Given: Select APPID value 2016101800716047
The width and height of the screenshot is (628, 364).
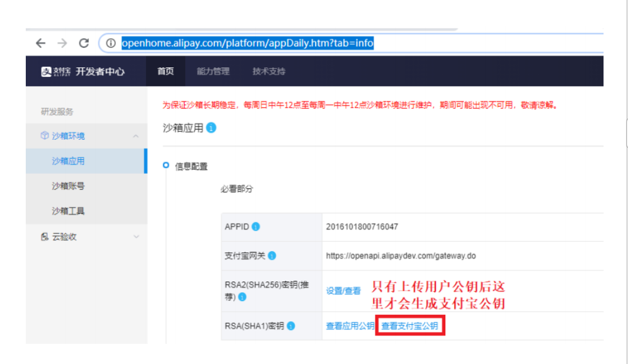Looking at the screenshot, I should click(x=362, y=227).
